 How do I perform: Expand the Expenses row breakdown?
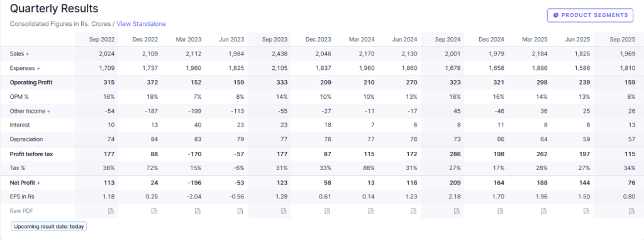(x=38, y=68)
